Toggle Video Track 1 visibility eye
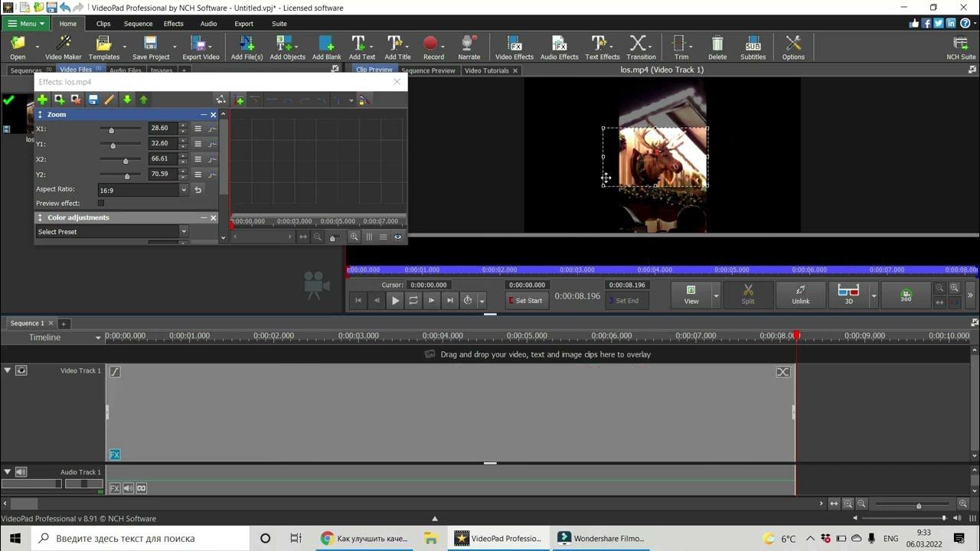 (x=21, y=370)
